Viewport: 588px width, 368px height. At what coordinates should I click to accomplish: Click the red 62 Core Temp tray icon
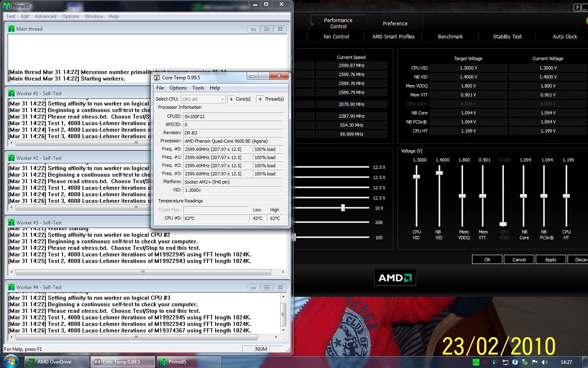(x=486, y=362)
